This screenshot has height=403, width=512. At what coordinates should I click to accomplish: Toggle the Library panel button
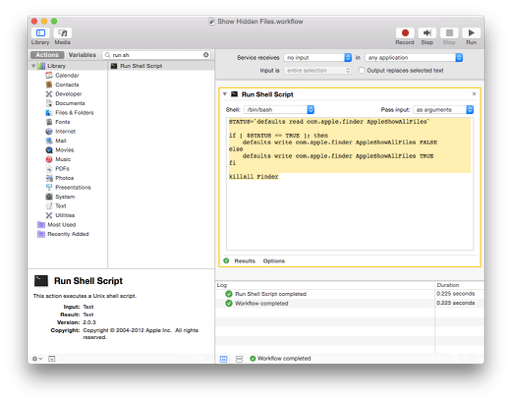click(40, 33)
